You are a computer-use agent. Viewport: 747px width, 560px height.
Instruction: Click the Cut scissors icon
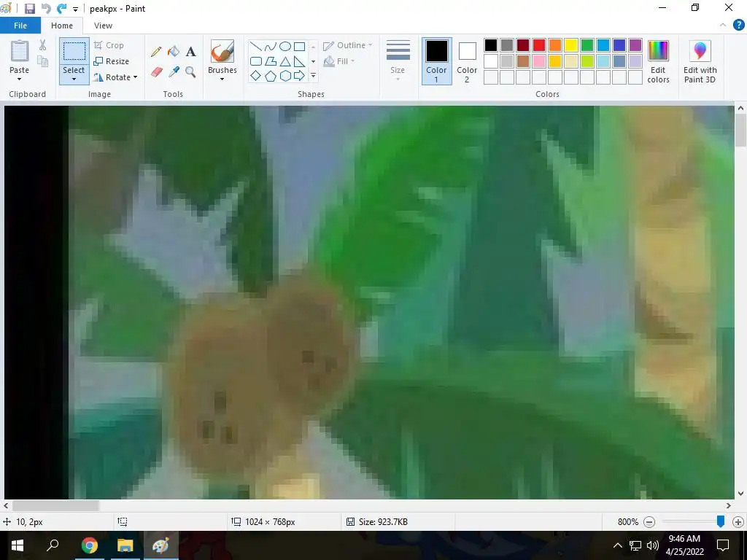(x=42, y=45)
